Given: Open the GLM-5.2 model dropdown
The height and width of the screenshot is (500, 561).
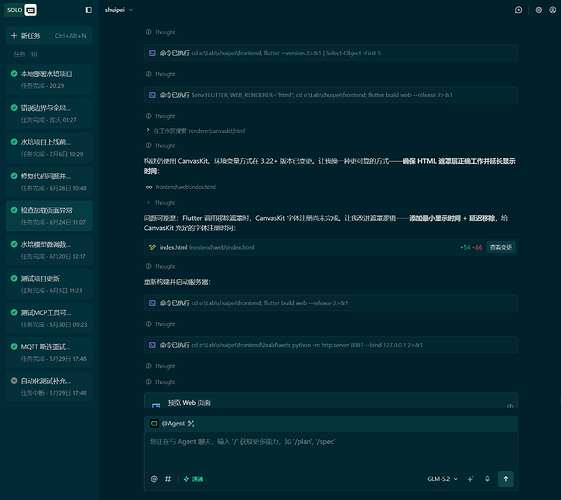Looking at the screenshot, I should click(x=442, y=479).
